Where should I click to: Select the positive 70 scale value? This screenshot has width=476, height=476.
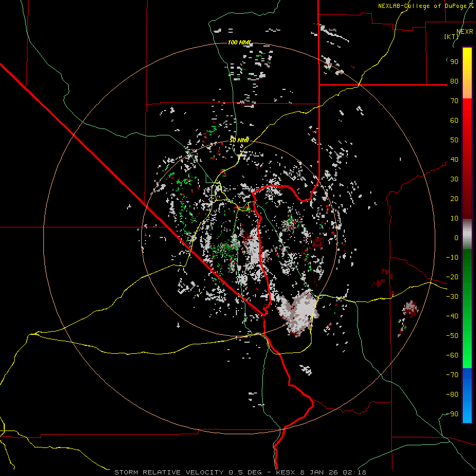454,101
